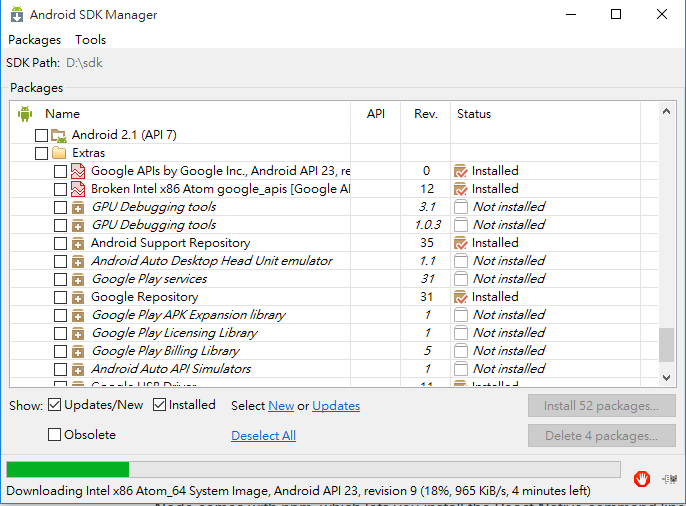Click the package icon for Google Play Billing Library
This screenshot has height=506, width=686.
[x=78, y=351]
